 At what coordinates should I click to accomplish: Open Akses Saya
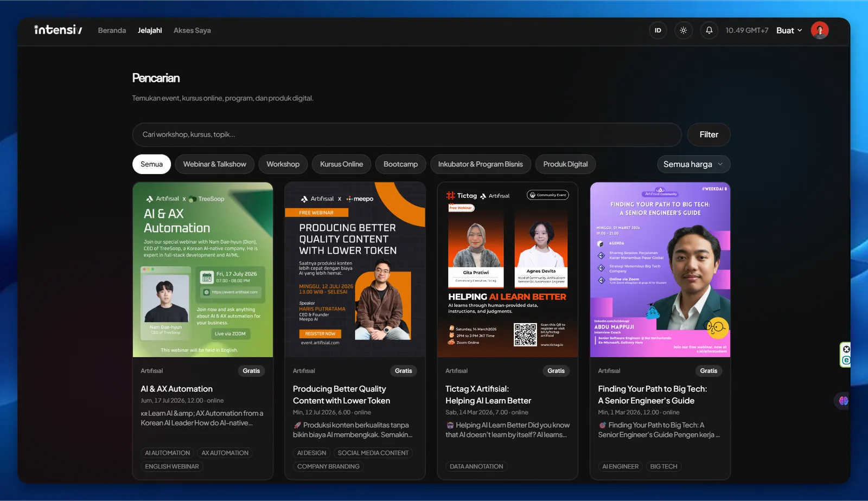tap(192, 30)
